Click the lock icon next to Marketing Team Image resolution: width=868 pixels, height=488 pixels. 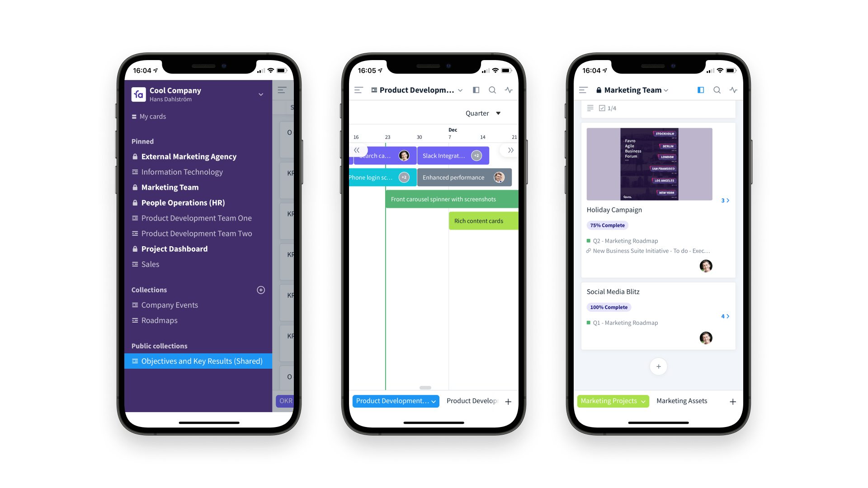[x=134, y=187]
